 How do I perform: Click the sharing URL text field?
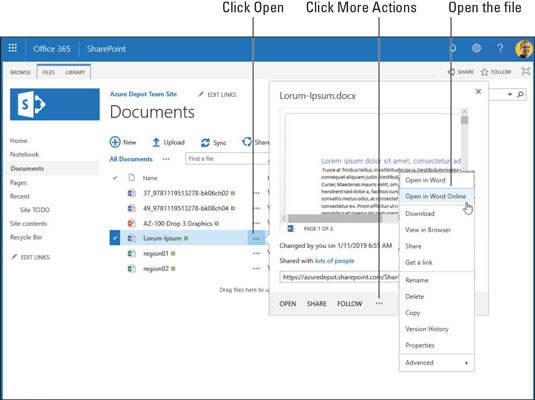[339, 277]
